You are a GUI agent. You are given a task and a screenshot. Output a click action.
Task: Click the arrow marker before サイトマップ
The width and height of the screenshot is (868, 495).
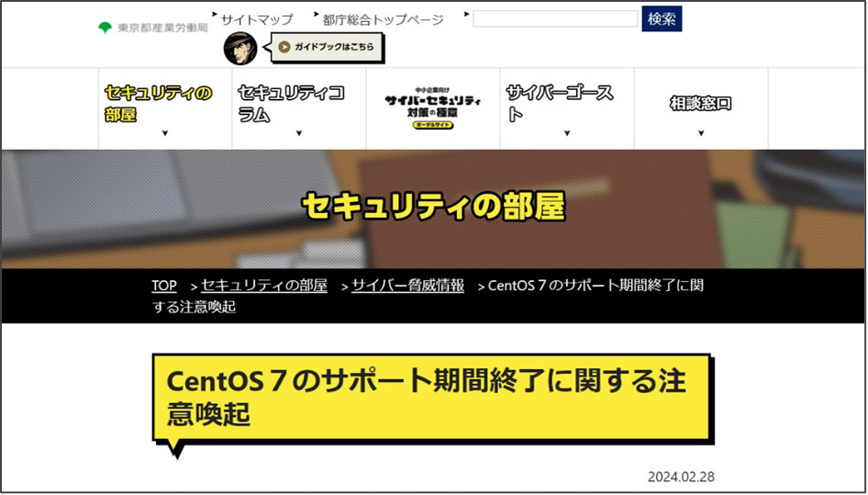(215, 16)
